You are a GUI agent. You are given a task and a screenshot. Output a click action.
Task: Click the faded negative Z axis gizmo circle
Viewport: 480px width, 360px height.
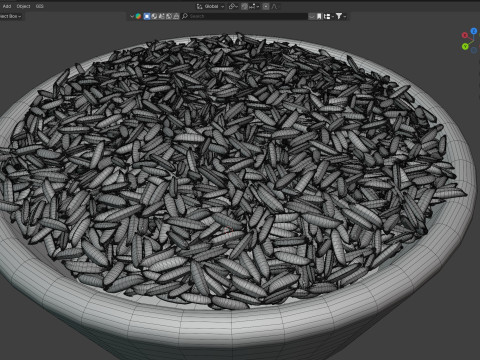[x=474, y=50]
